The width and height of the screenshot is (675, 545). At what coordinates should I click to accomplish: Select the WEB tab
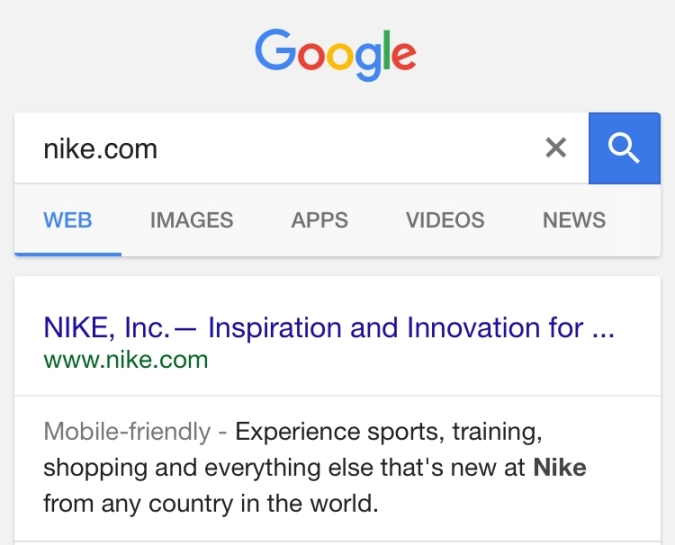(x=68, y=220)
